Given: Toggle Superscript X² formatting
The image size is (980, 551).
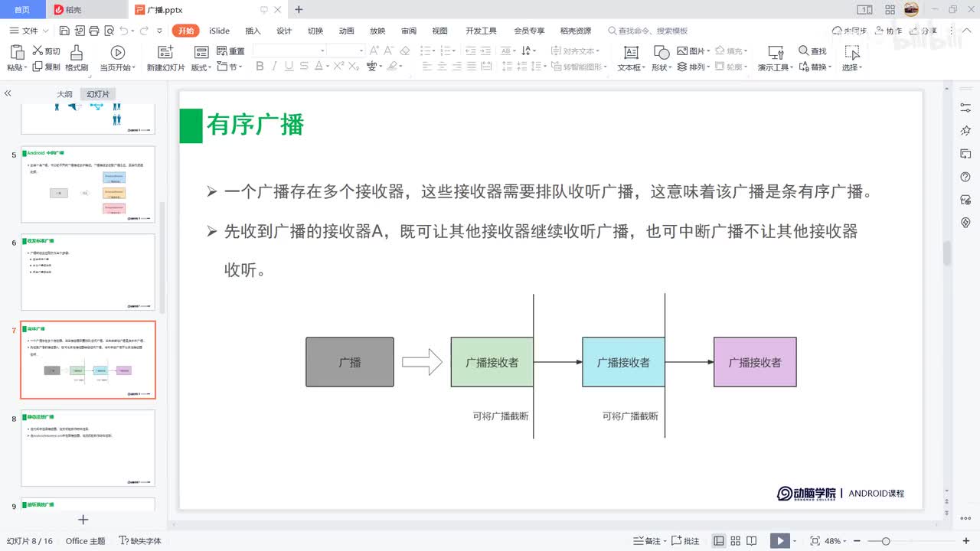Looking at the screenshot, I should click(338, 67).
